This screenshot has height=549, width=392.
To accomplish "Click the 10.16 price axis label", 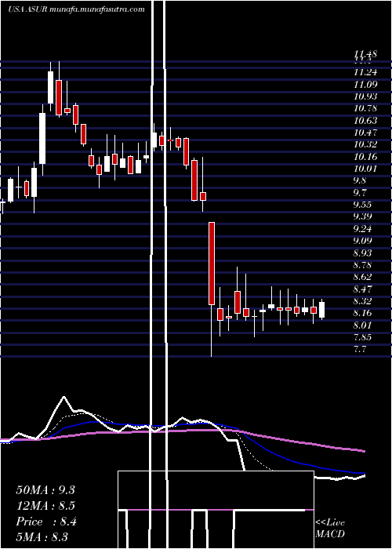I will (x=365, y=157).
